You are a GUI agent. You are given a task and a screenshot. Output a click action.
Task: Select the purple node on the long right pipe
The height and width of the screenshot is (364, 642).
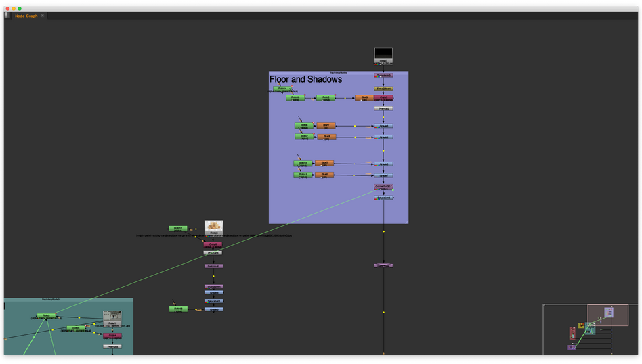[384, 265]
